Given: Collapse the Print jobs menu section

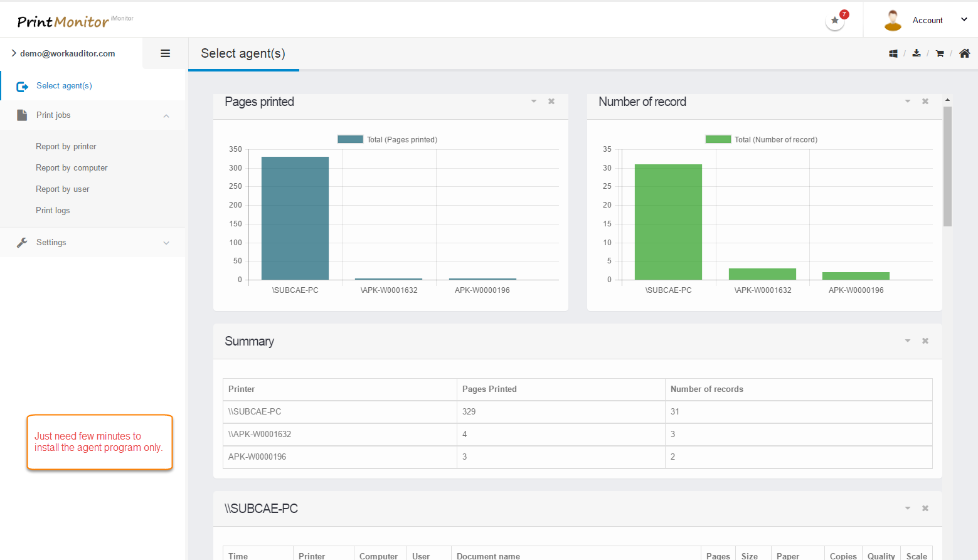Looking at the screenshot, I should pyautogui.click(x=166, y=116).
